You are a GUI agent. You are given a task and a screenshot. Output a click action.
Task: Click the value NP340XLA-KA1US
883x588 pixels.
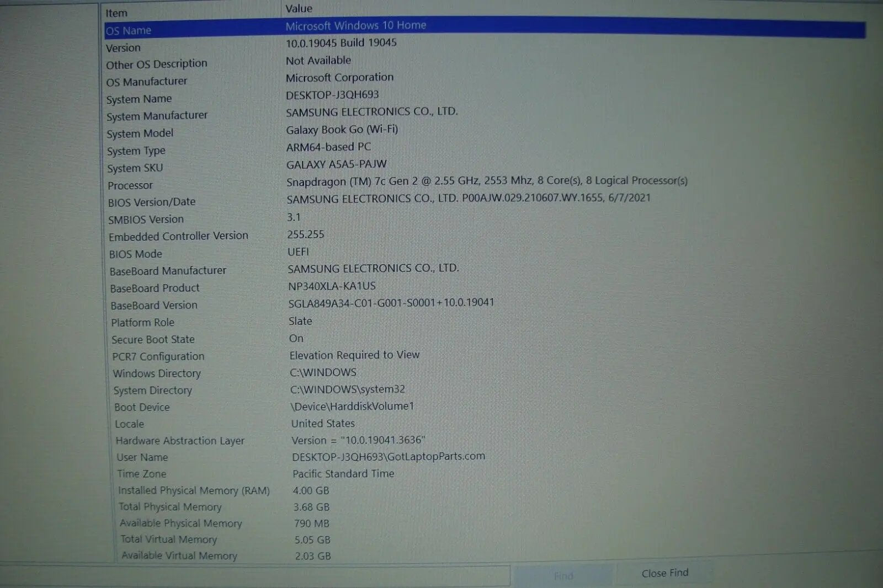[332, 286]
